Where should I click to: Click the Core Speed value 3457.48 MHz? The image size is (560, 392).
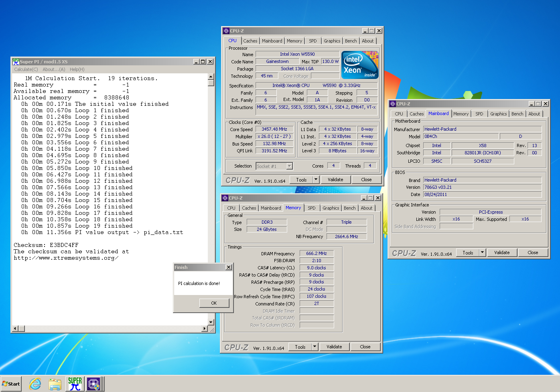[x=274, y=129]
